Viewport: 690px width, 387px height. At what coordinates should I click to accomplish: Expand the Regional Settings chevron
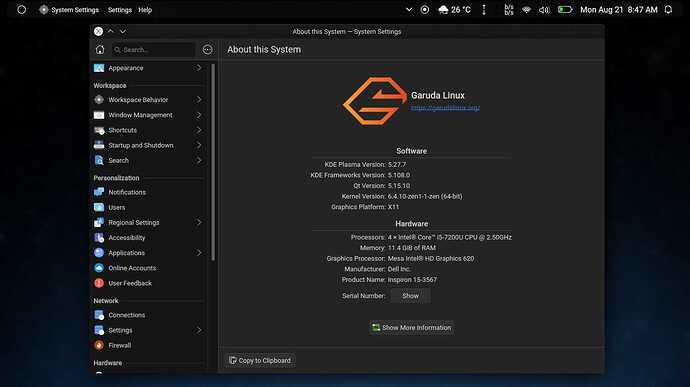coord(199,223)
